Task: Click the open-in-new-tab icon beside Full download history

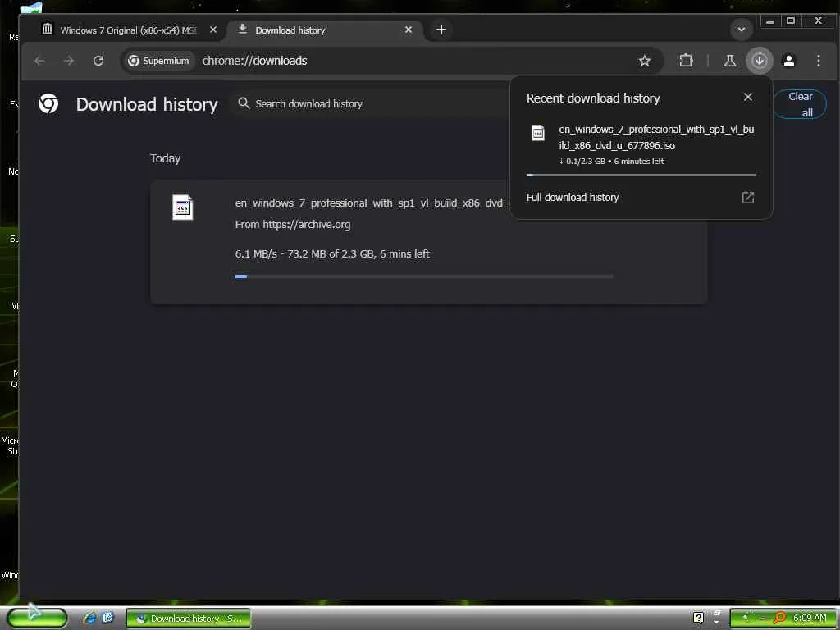Action: coord(748,198)
